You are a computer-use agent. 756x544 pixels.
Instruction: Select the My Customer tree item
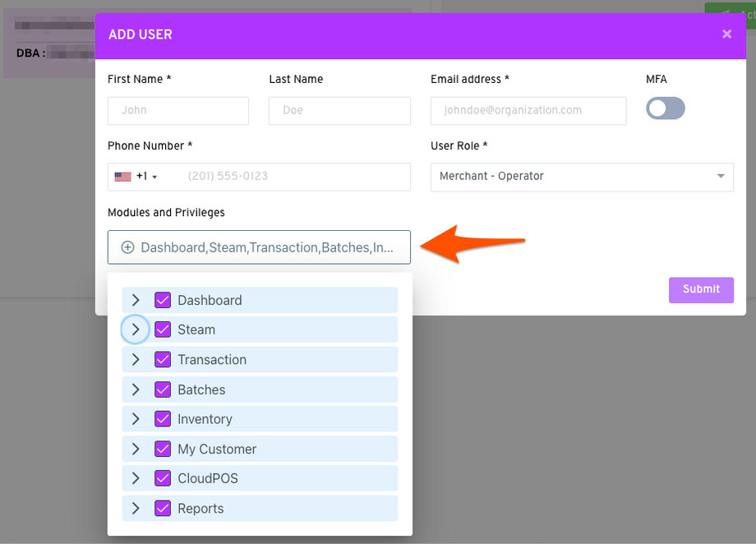pyautogui.click(x=217, y=449)
